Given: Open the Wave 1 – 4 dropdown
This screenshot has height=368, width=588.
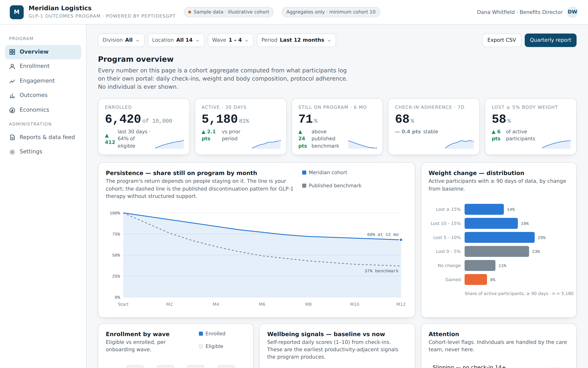Looking at the screenshot, I should (x=230, y=40).
